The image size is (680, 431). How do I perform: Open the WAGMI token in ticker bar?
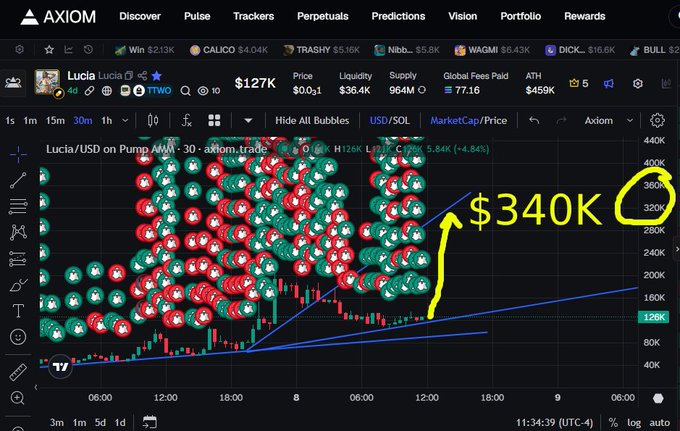tap(492, 50)
